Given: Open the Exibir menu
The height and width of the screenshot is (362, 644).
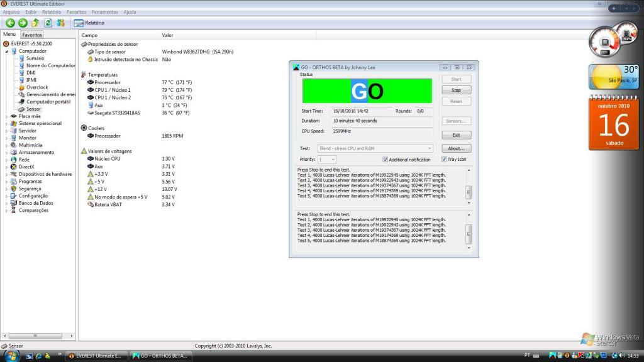Looking at the screenshot, I should click(31, 12).
